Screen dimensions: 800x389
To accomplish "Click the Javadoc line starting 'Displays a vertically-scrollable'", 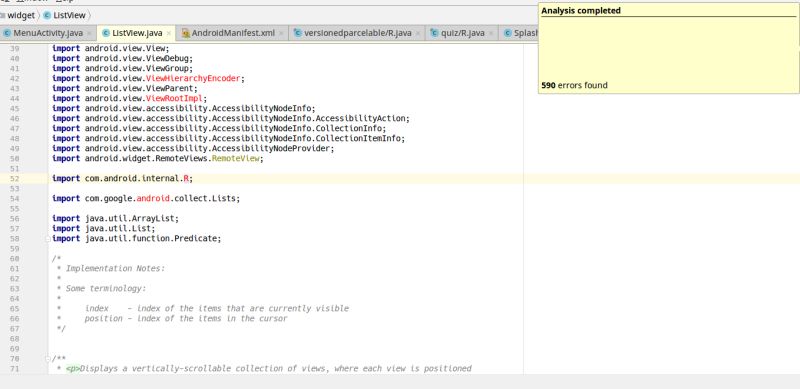I will pos(268,368).
